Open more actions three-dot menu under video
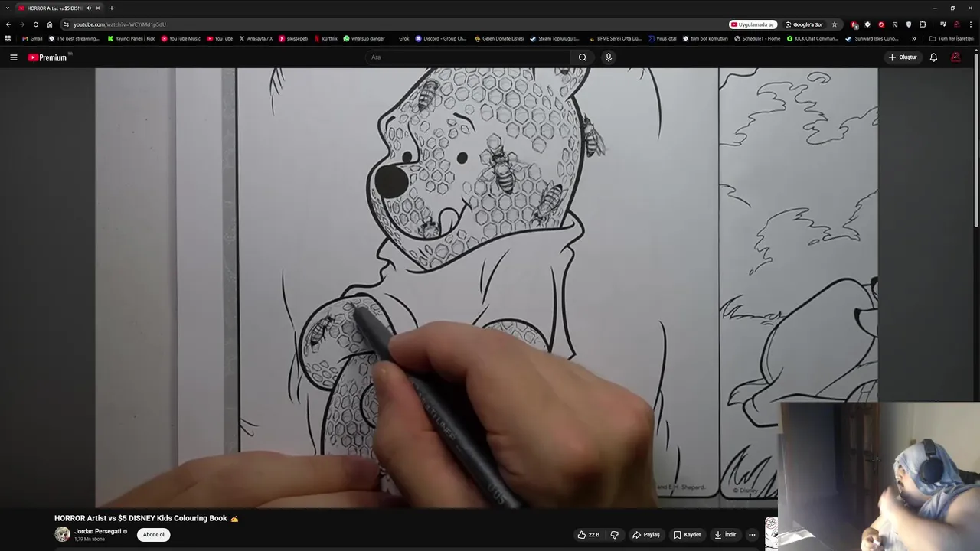 point(752,535)
